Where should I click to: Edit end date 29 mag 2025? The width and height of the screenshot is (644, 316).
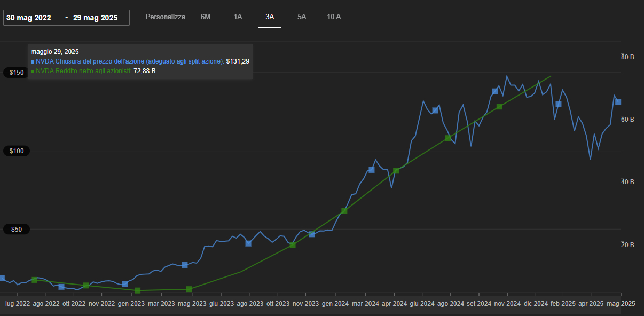click(96, 18)
